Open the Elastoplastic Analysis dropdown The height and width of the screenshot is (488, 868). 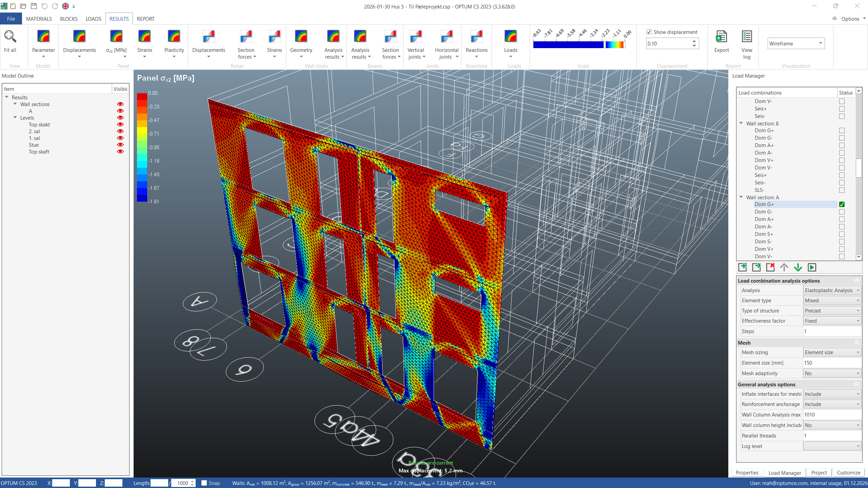832,290
